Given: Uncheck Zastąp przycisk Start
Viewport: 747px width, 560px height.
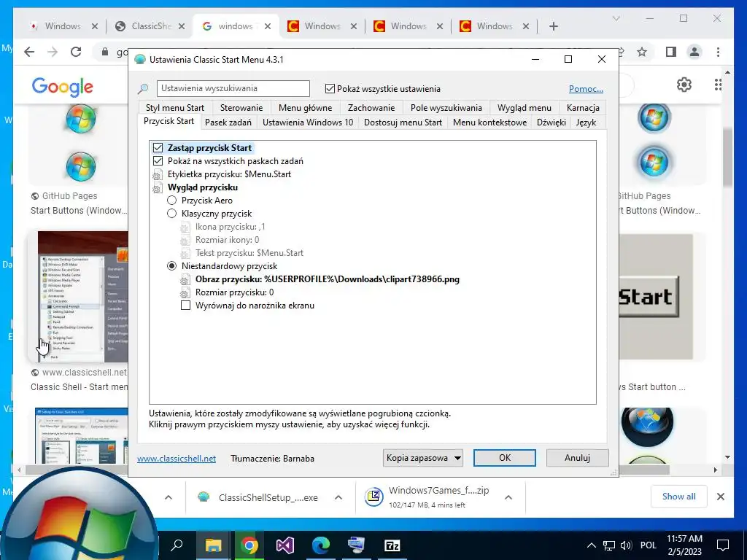Looking at the screenshot, I should point(158,148).
